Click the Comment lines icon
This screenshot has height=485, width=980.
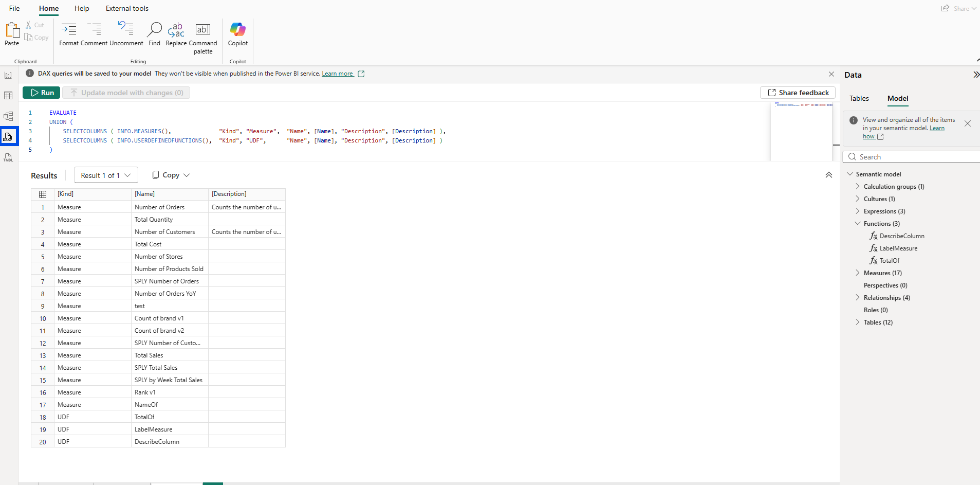pyautogui.click(x=94, y=29)
